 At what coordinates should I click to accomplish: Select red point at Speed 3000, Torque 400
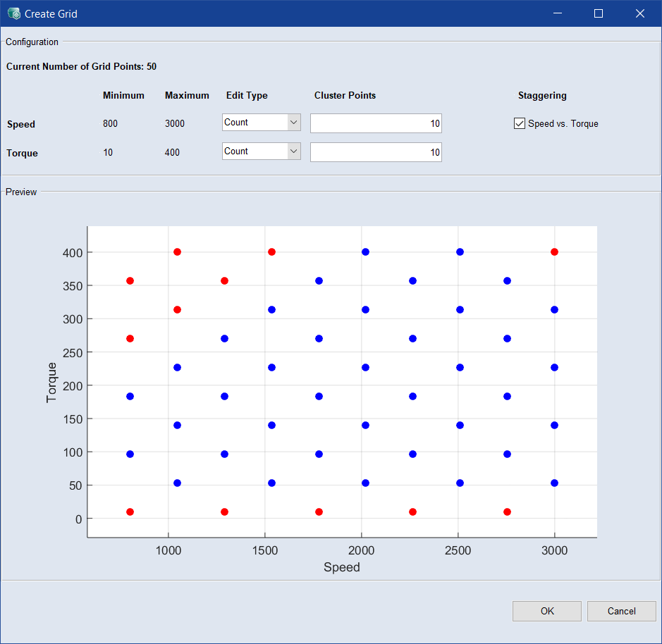click(x=554, y=252)
